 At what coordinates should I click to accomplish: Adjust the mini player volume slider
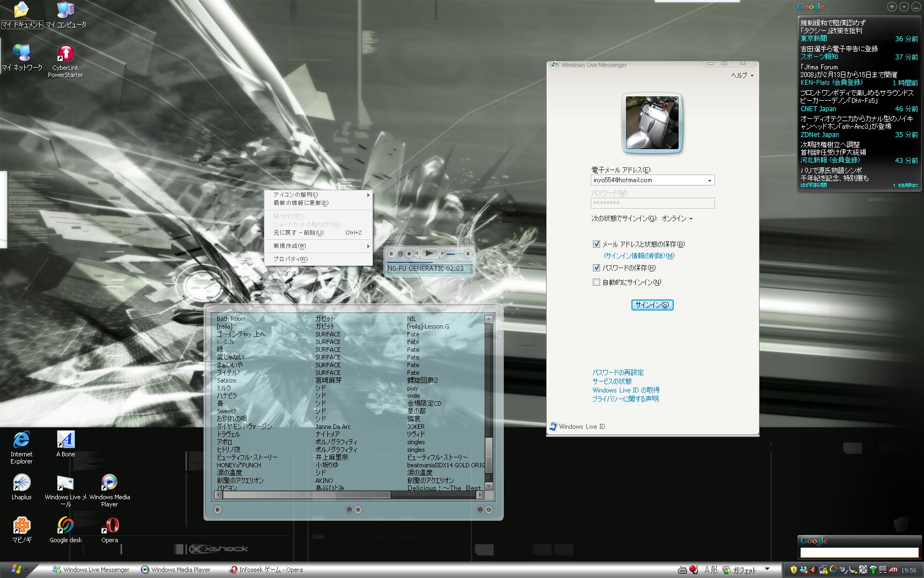coord(454,254)
